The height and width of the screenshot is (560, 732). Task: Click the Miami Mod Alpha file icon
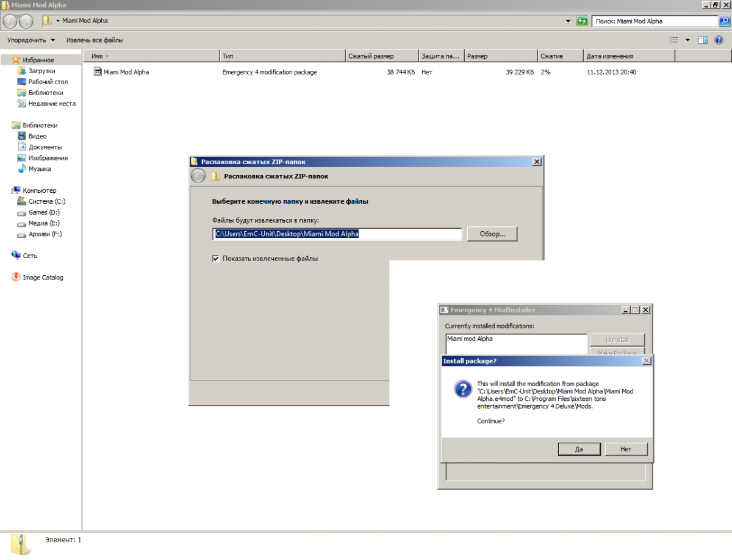point(98,72)
